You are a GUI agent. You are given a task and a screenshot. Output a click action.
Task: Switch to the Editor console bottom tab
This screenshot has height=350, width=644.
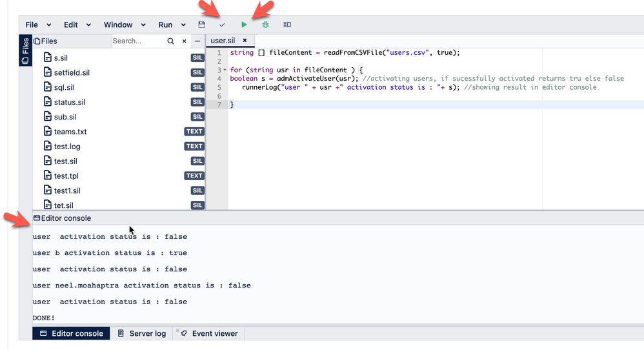click(x=71, y=334)
